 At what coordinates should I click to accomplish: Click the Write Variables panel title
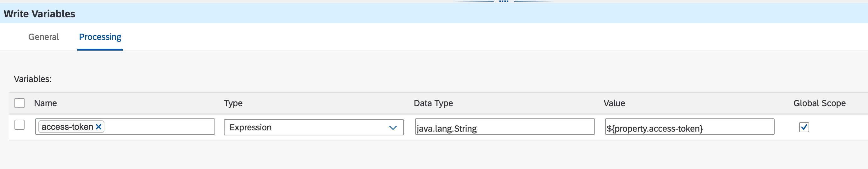click(x=39, y=14)
